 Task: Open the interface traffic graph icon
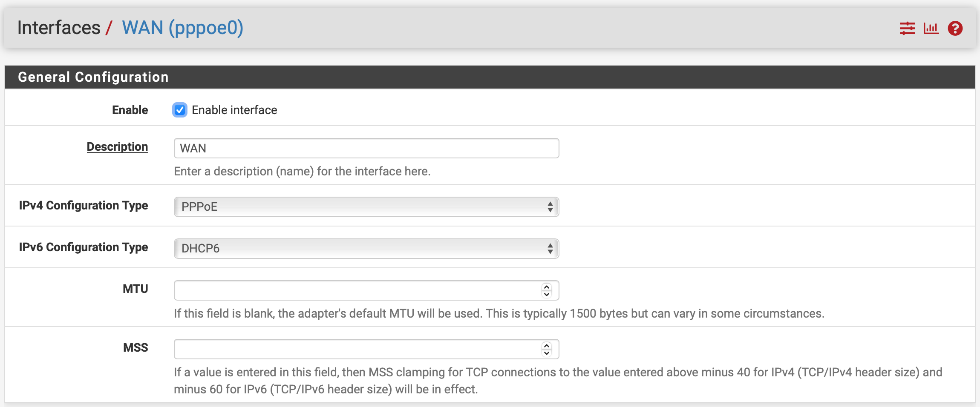tap(931, 28)
